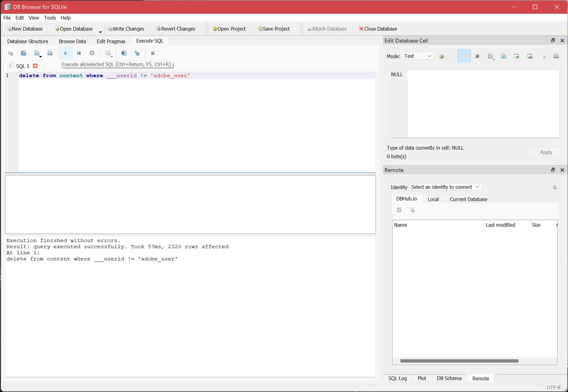The height and width of the screenshot is (392, 568).
Task: Toggle the word wrap button in cell editor
Action: (x=464, y=56)
